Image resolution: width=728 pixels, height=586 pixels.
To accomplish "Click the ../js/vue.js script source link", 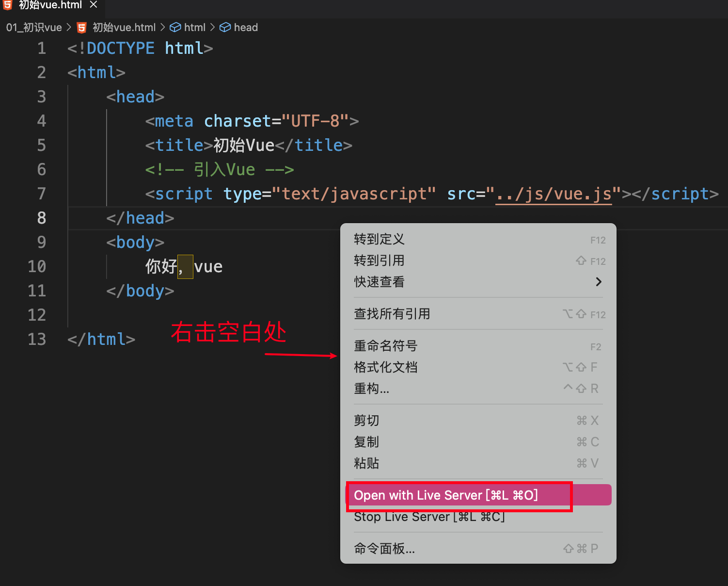I will 554,194.
